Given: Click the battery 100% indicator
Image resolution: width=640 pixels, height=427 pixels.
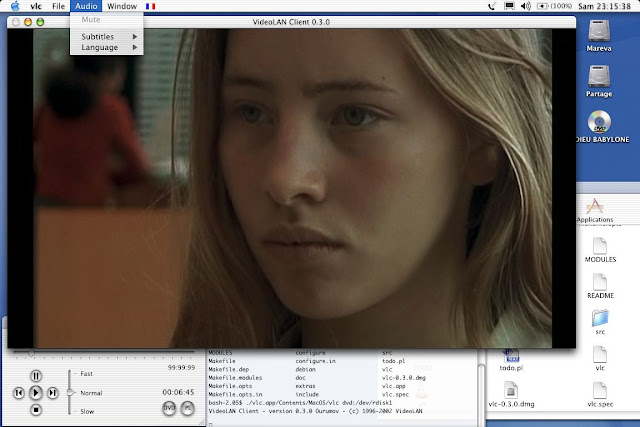Looking at the screenshot, I should pos(554,6).
